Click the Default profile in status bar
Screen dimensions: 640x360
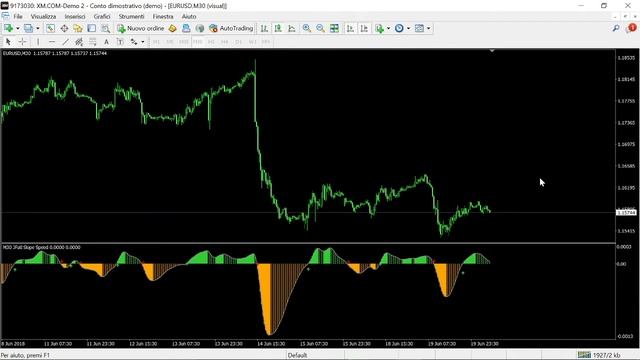coord(297,355)
